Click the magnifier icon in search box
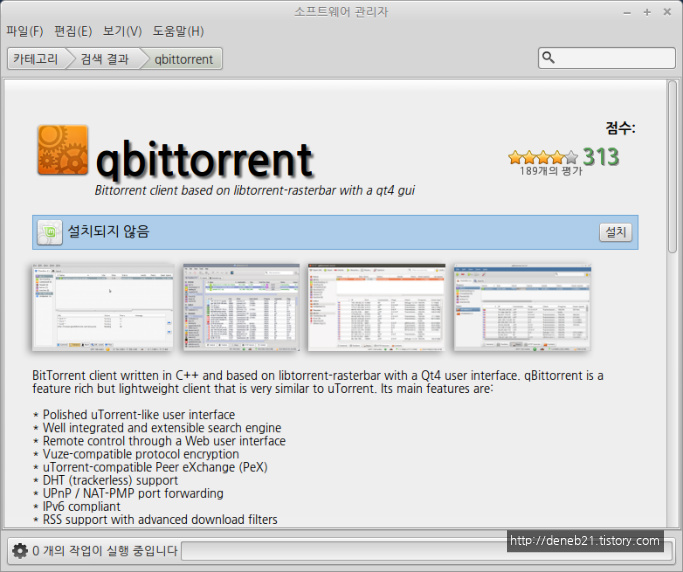 tap(549, 58)
